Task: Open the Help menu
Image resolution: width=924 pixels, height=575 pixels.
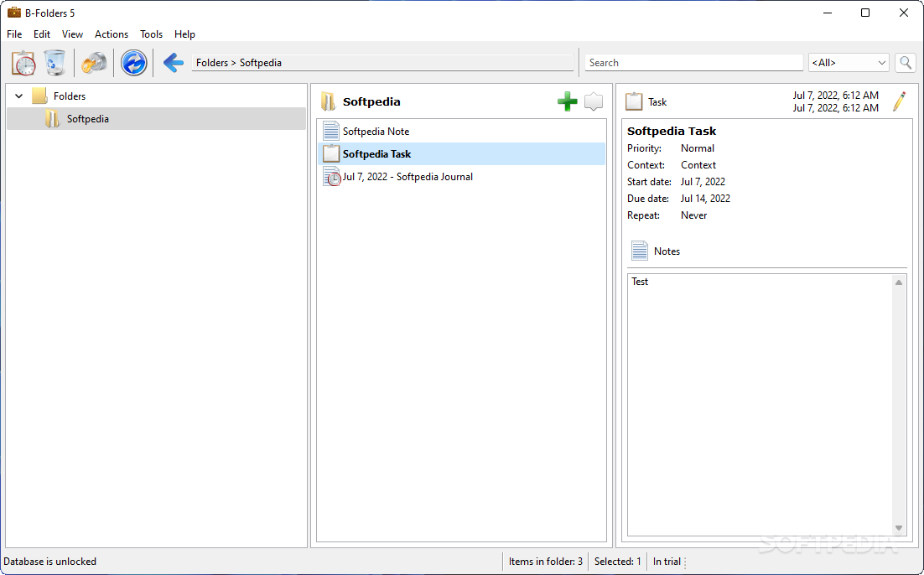Action: tap(184, 34)
